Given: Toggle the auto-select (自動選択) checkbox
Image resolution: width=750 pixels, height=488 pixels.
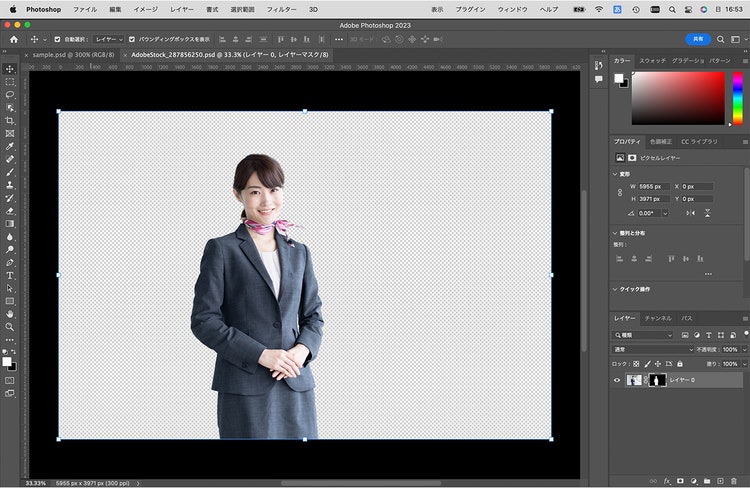Looking at the screenshot, I should [57, 40].
